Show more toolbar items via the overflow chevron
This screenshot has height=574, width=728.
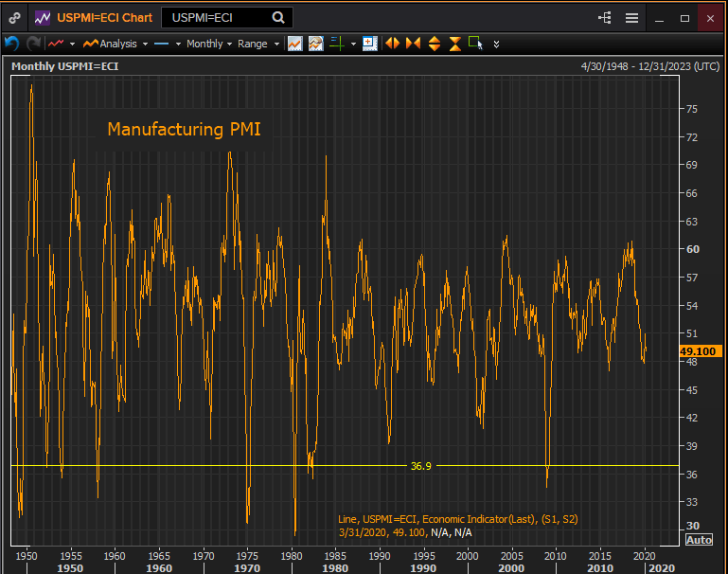(496, 44)
